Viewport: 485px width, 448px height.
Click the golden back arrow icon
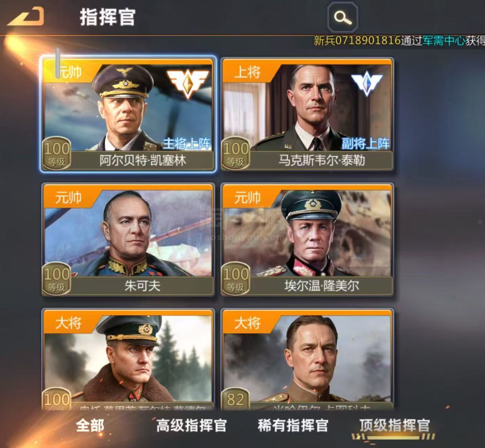pyautogui.click(x=25, y=16)
